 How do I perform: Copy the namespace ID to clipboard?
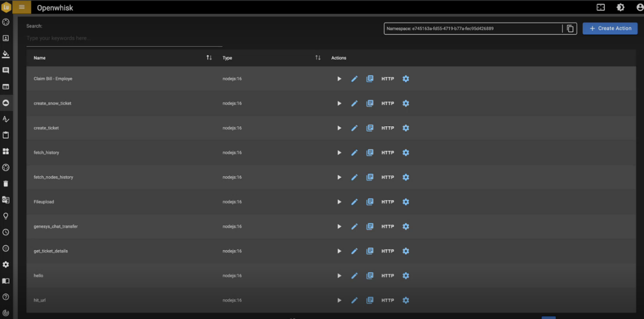570,29
